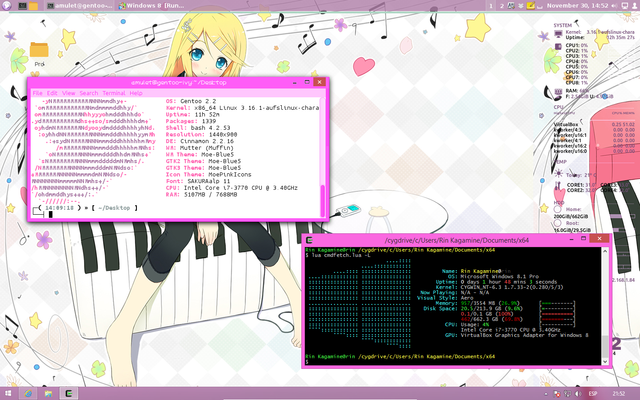Show hidden icons in Windows tray
Image resolution: width=640 pixels, height=400 pixels.
(x=546, y=394)
